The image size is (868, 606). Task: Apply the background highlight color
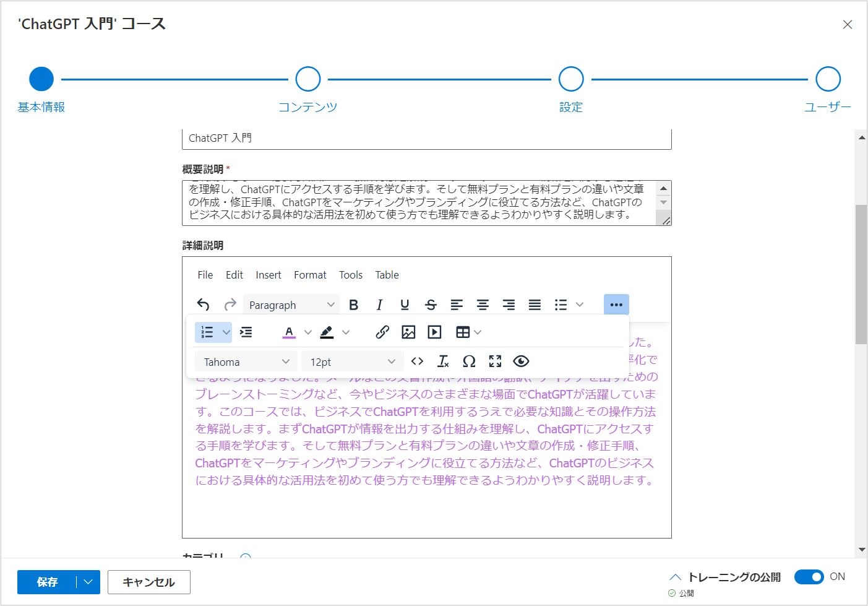click(x=327, y=332)
